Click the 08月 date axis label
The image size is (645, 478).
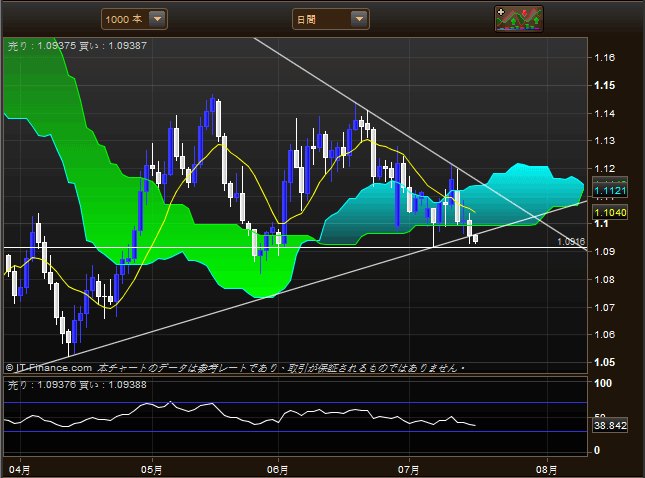(x=546, y=469)
